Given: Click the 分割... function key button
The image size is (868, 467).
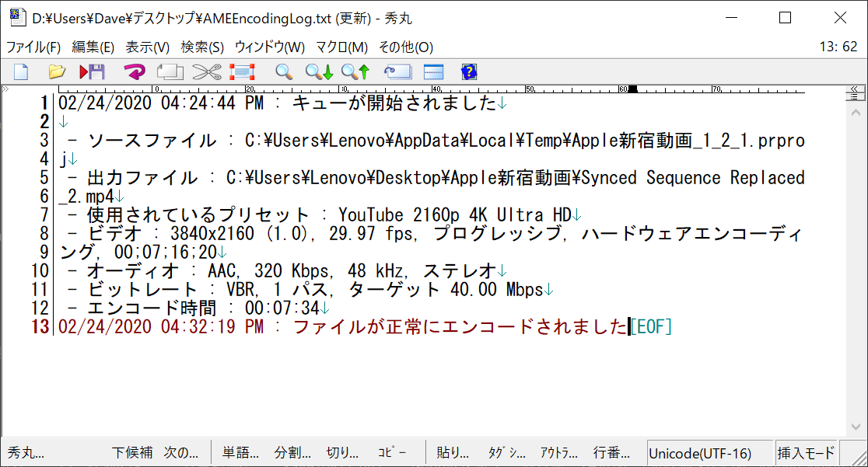Looking at the screenshot, I should pyautogui.click(x=292, y=453).
